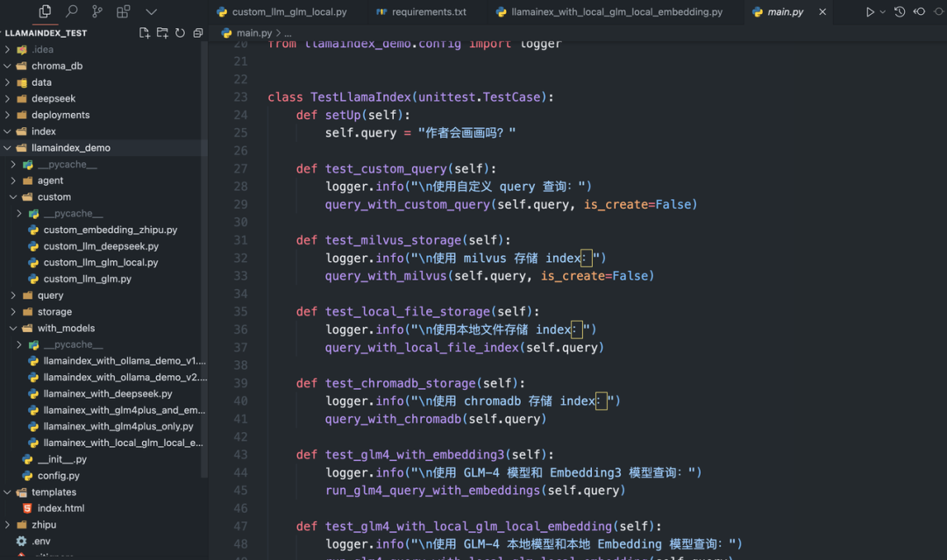
Task: Open the Search view
Action: point(72,11)
